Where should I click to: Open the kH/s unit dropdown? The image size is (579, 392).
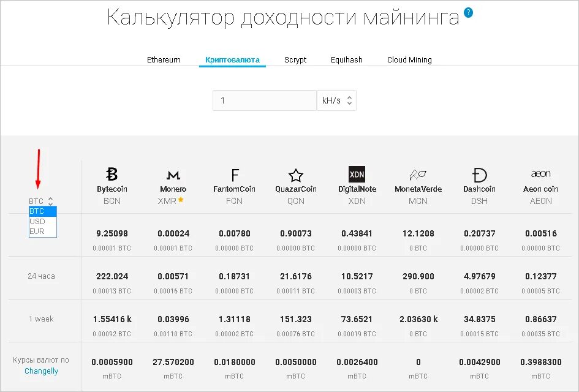[336, 100]
